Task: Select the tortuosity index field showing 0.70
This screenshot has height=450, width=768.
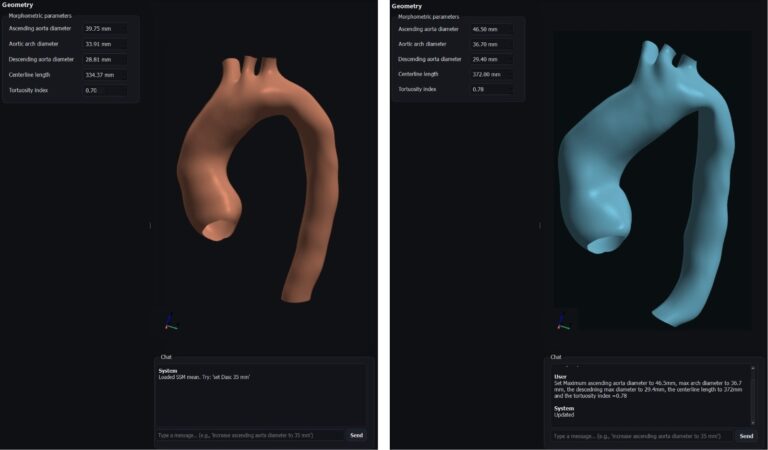Action: click(x=104, y=91)
